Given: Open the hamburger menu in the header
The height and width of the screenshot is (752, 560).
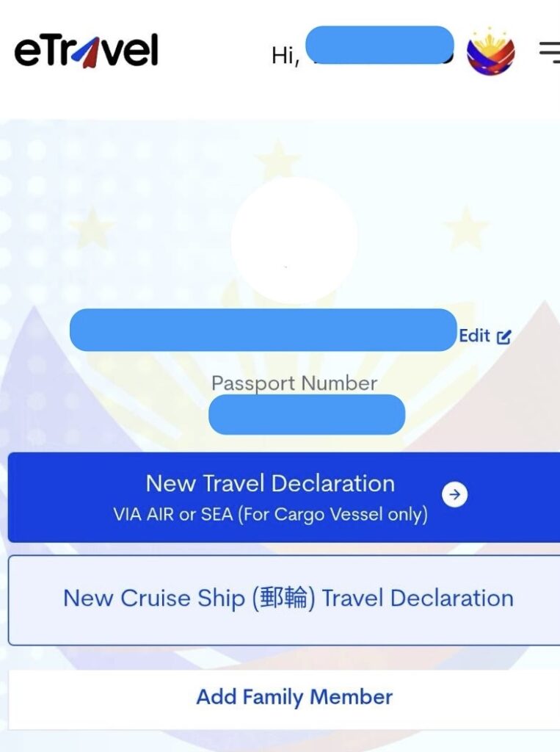Looking at the screenshot, I should click(x=549, y=52).
